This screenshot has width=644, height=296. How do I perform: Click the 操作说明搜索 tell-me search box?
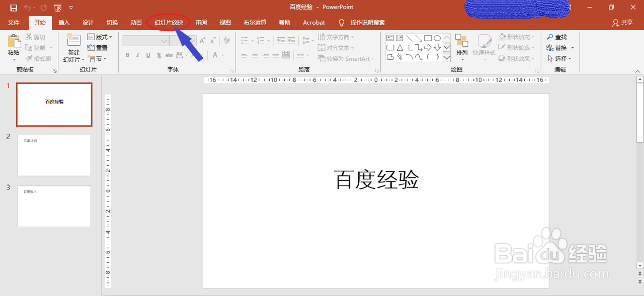pos(362,23)
